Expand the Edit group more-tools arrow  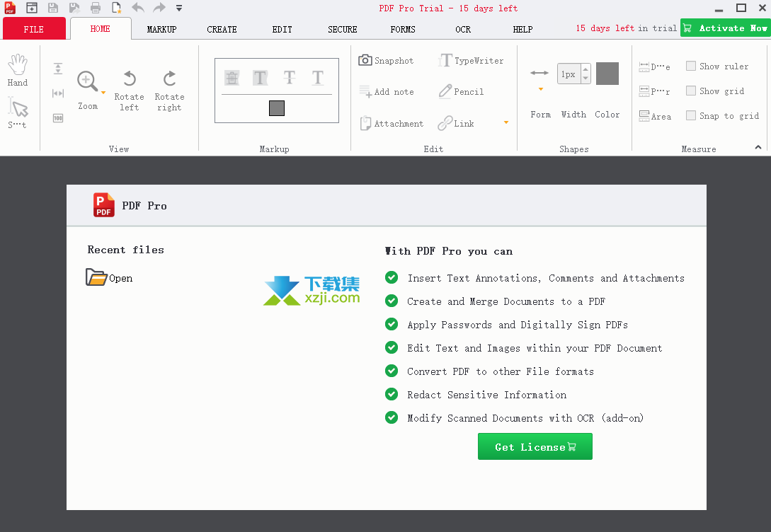[506, 122]
